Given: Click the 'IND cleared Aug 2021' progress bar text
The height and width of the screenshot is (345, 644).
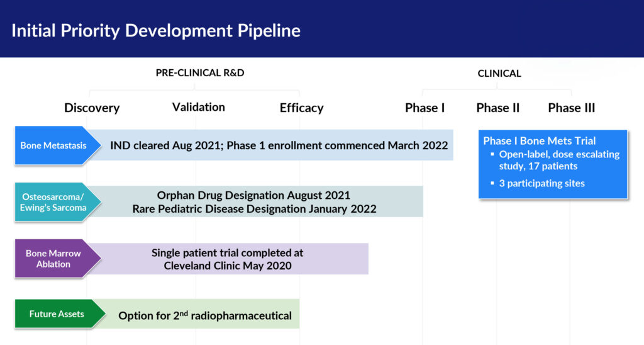Looking at the screenshot, I should 279,145.
